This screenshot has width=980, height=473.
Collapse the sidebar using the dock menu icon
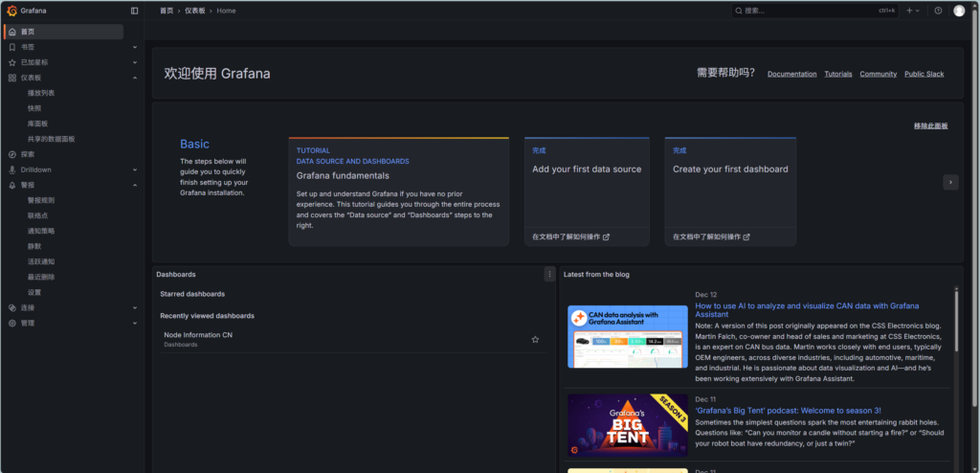tap(134, 11)
